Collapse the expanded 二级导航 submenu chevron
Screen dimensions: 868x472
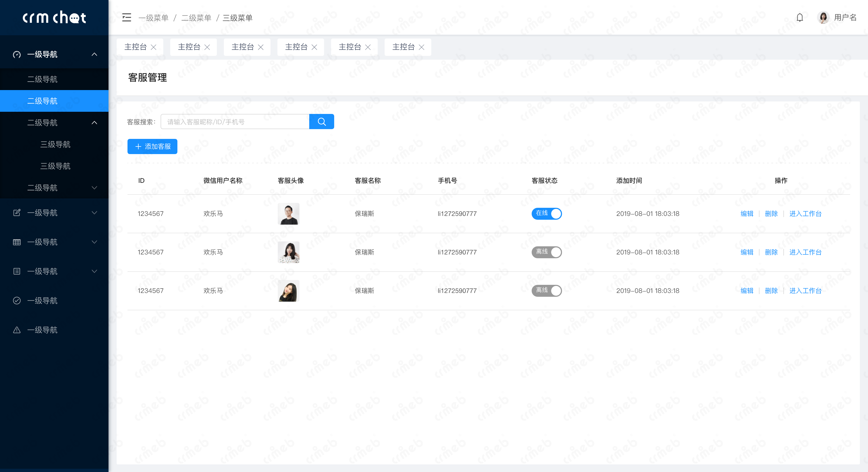[94, 123]
